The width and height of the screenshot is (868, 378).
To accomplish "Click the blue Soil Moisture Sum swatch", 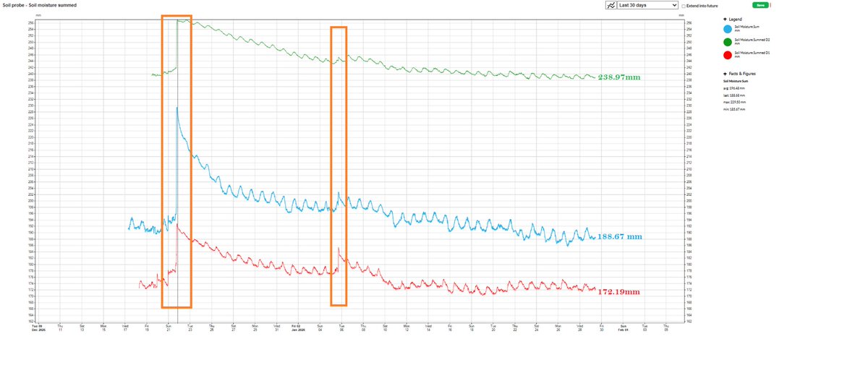I will pyautogui.click(x=727, y=29).
